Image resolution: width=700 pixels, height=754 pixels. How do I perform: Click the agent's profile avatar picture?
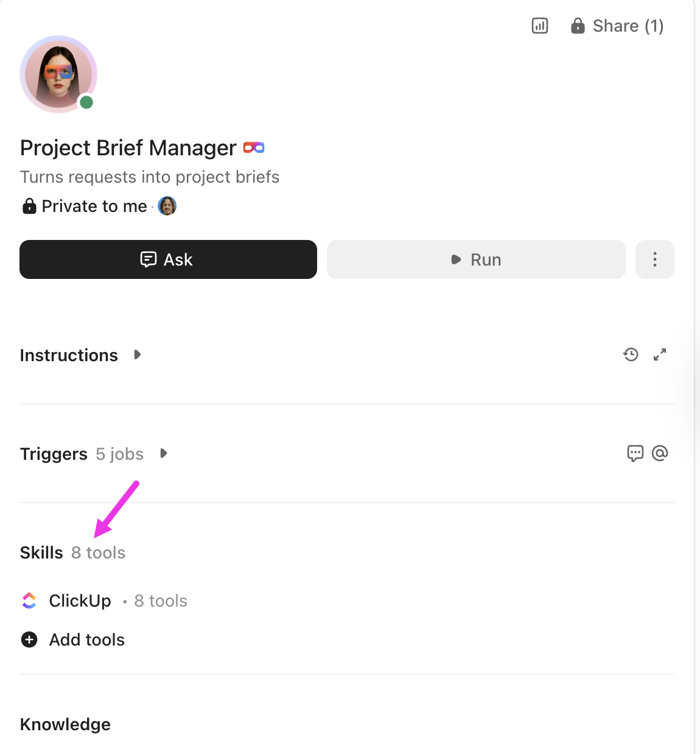pos(58,74)
